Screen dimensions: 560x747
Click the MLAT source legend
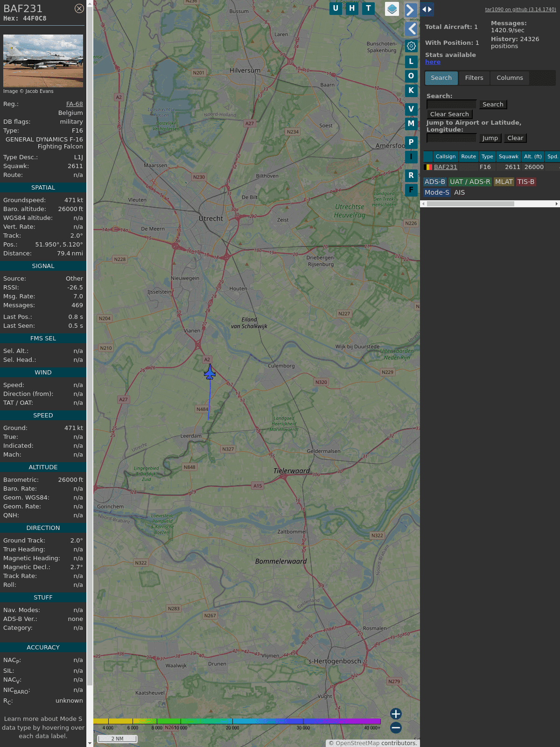coord(504,182)
